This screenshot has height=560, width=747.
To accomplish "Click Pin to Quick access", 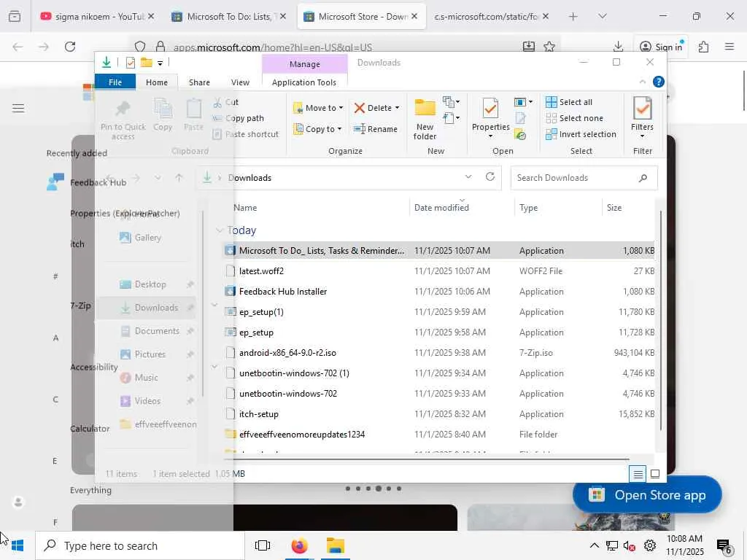I will coord(123,120).
